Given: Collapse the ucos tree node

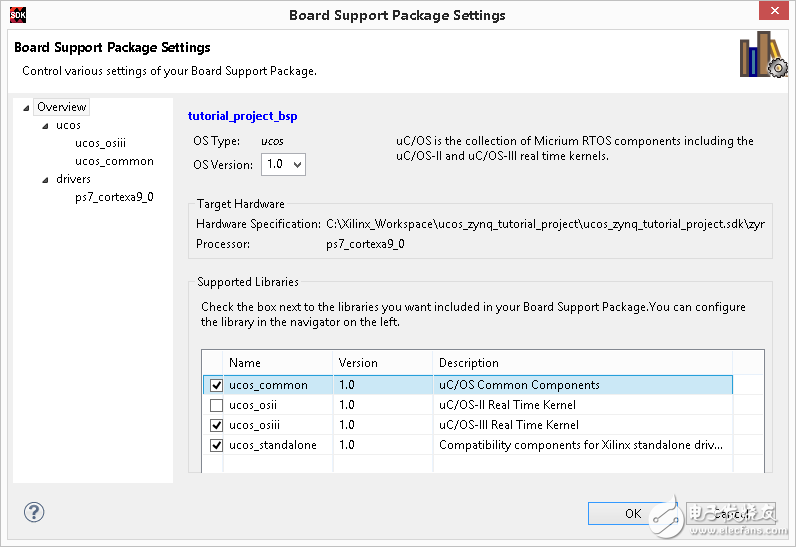Looking at the screenshot, I should click(x=45, y=126).
